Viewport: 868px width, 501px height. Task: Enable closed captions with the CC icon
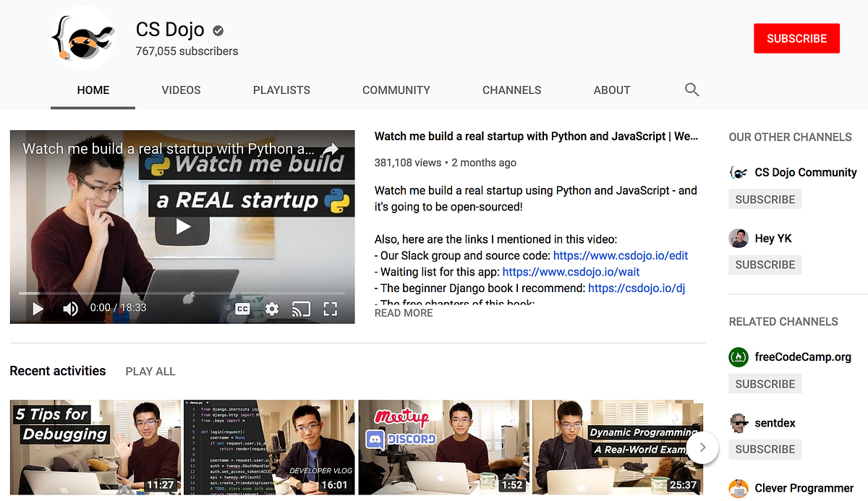coord(242,308)
